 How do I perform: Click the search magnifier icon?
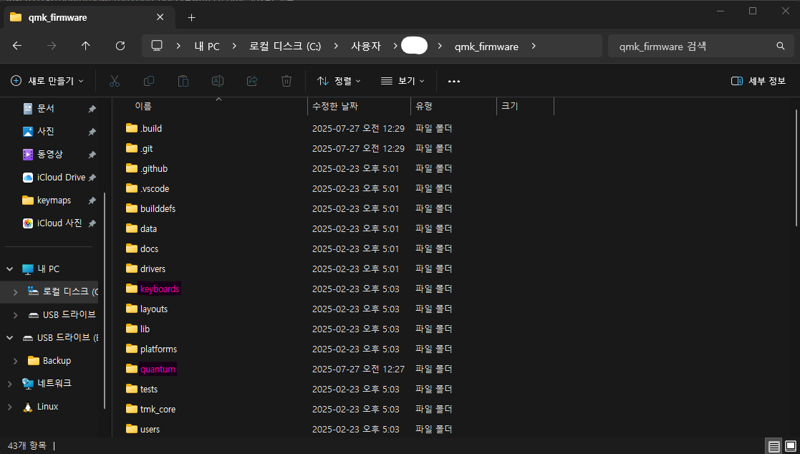click(780, 46)
